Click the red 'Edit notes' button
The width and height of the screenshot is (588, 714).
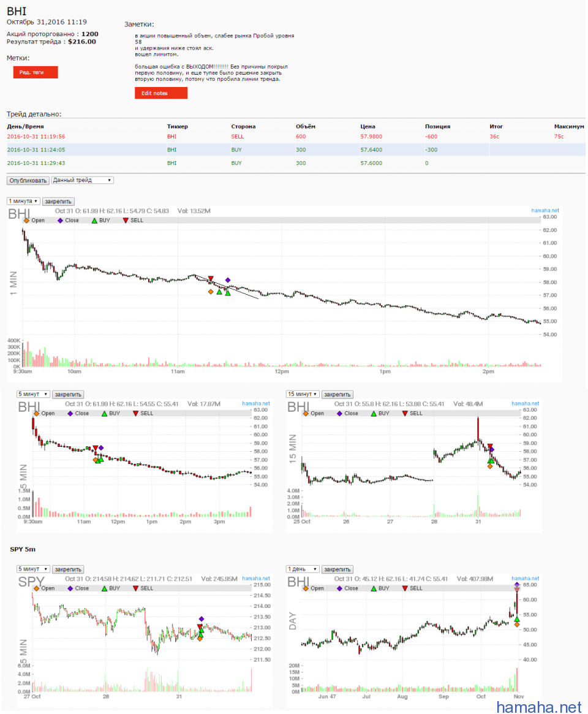[x=160, y=93]
